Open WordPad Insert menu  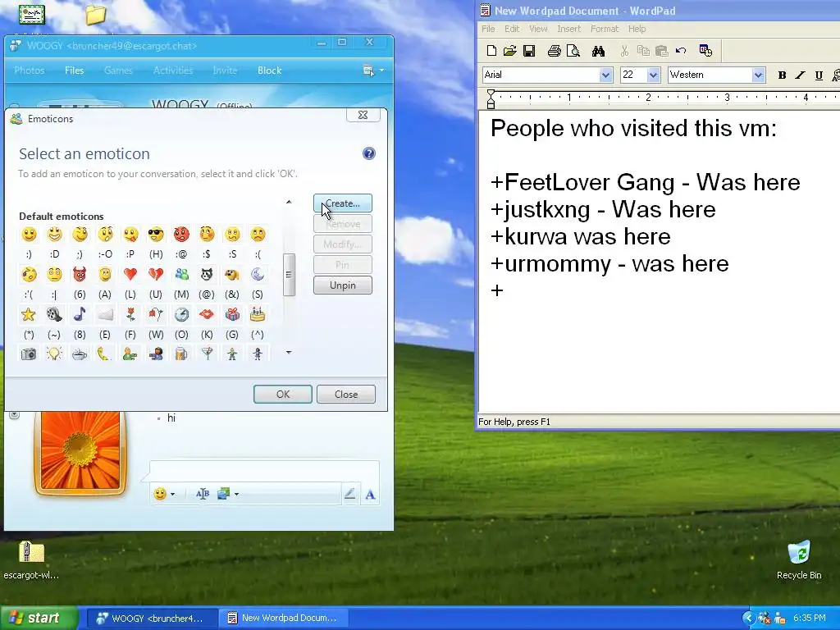pos(568,29)
